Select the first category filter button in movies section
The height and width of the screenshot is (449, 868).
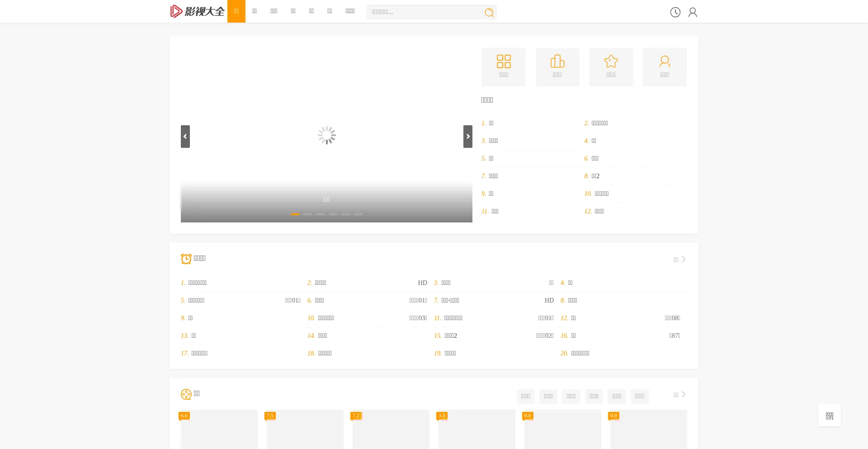(525, 396)
